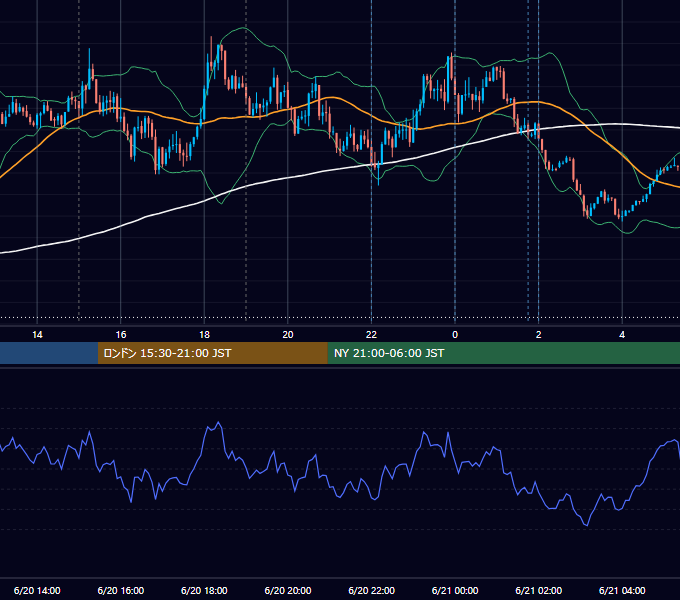Click the 6/21 00:00 date label
This screenshot has height=600, width=680.
click(x=455, y=590)
